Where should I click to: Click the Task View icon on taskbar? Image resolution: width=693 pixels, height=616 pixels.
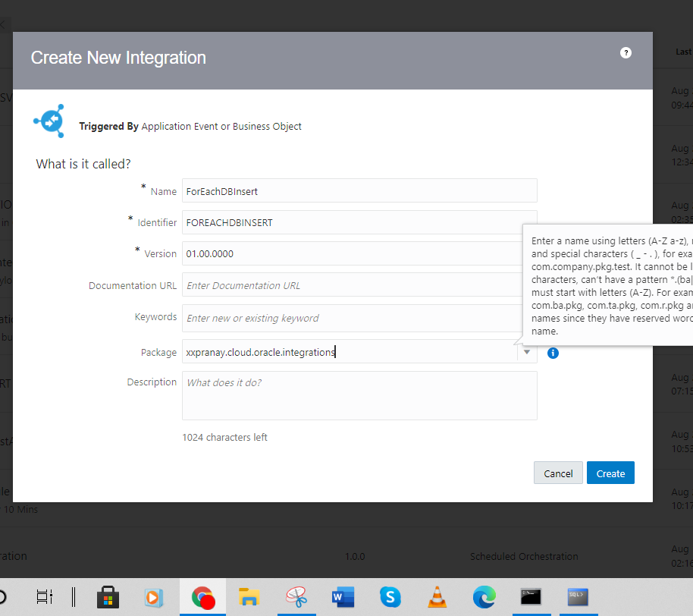(x=44, y=597)
